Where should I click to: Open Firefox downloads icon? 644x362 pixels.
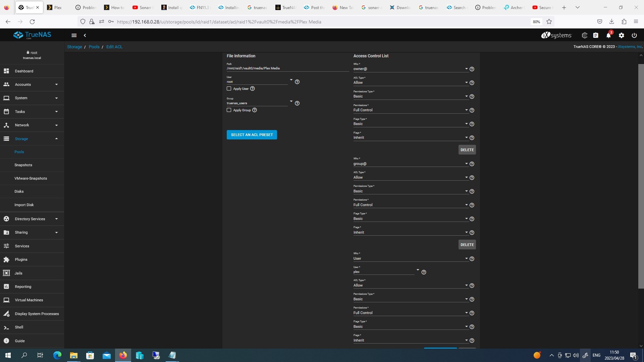pyautogui.click(x=612, y=22)
